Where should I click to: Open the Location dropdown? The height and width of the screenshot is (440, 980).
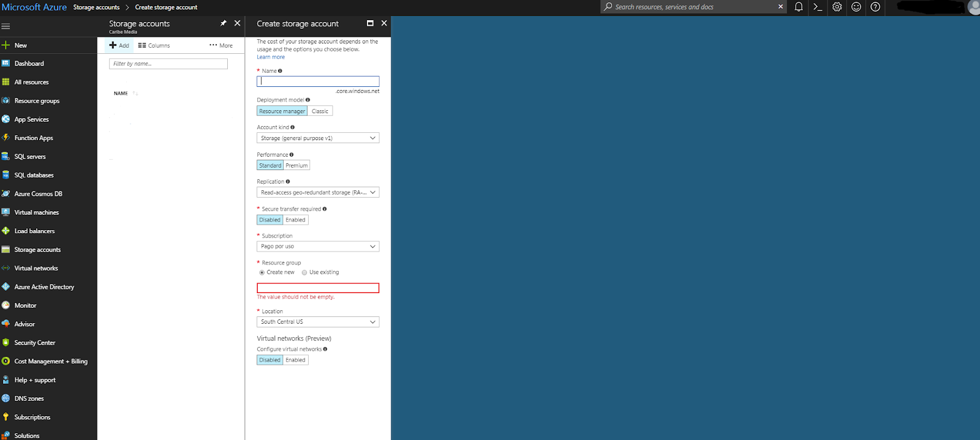318,321
